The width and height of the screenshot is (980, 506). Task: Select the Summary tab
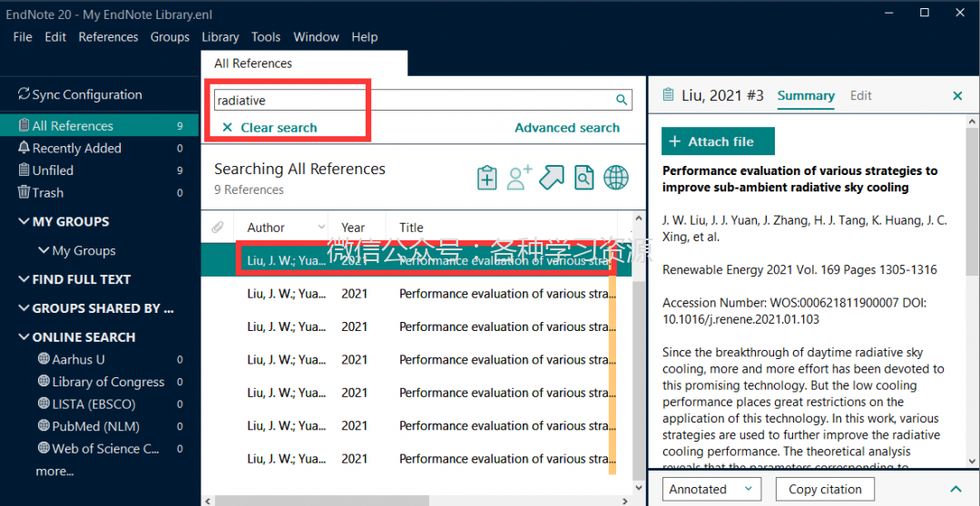[806, 95]
